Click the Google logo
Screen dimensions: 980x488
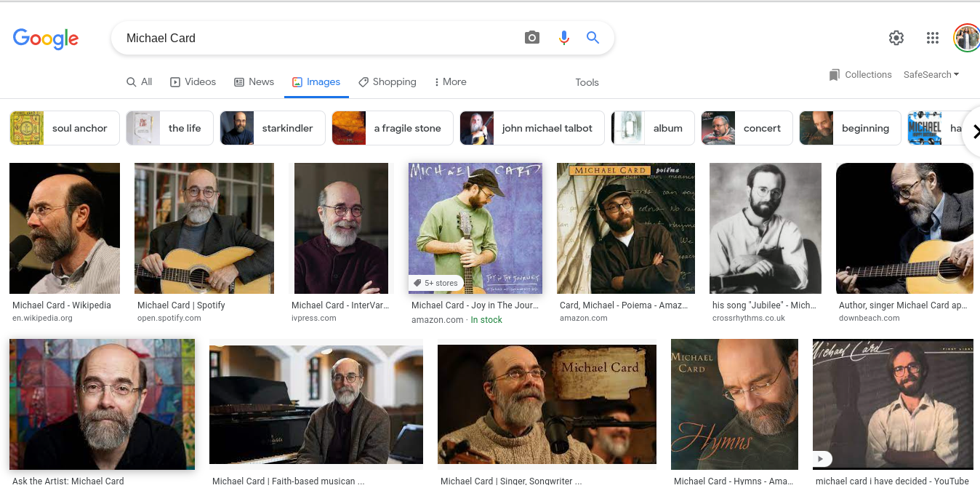point(46,39)
